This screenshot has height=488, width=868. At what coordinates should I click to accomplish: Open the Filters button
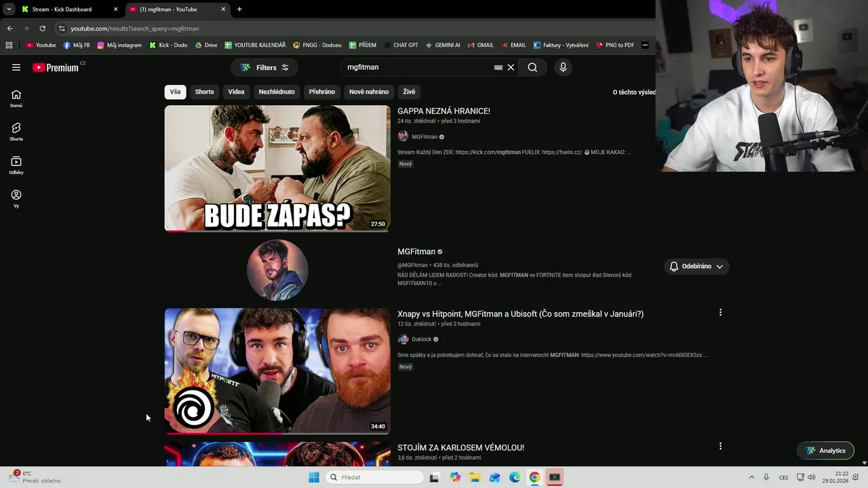264,67
